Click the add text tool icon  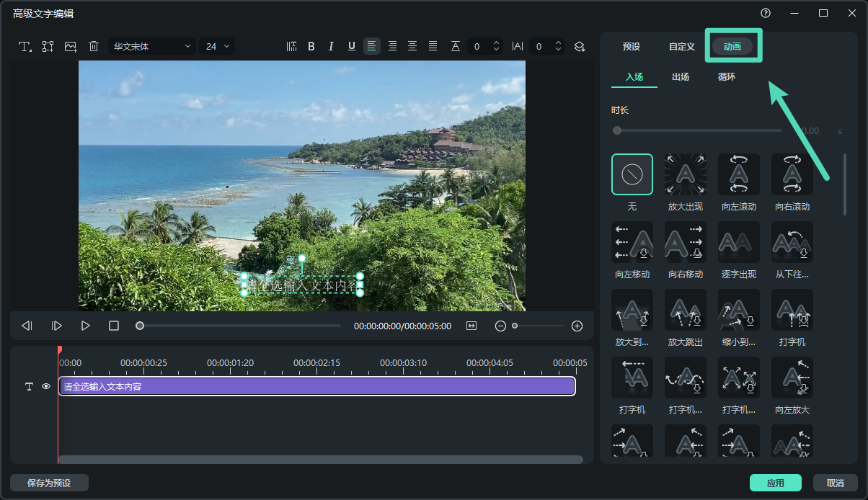(x=25, y=46)
